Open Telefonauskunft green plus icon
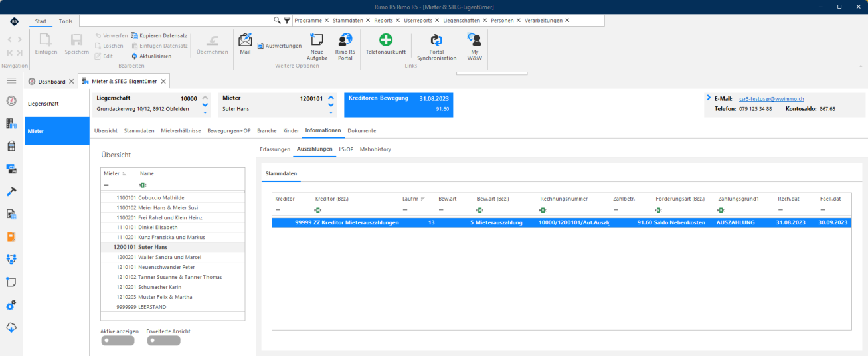 pyautogui.click(x=386, y=44)
